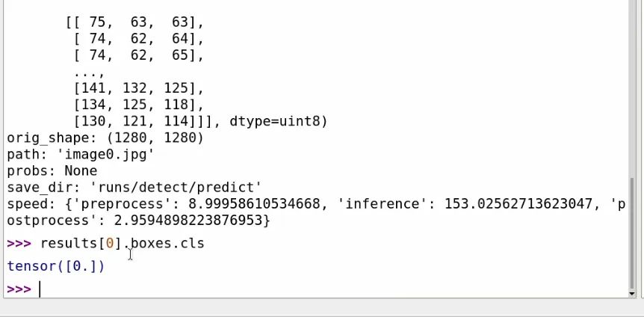Click the results[0].boxes.cls command text

click(x=122, y=244)
